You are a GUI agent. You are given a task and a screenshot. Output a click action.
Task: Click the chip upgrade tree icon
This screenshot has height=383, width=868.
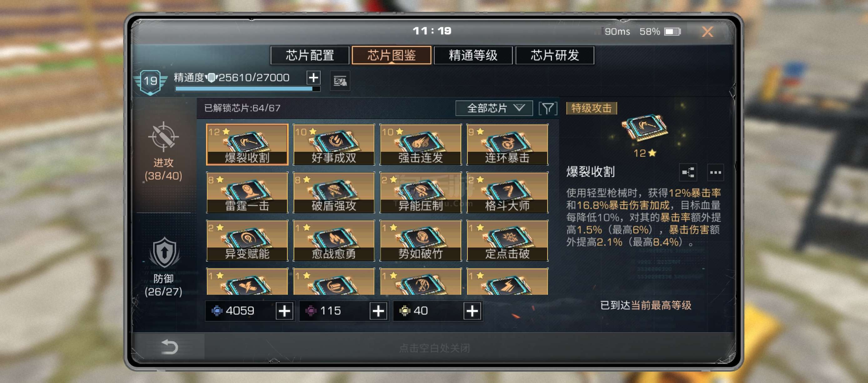point(688,173)
